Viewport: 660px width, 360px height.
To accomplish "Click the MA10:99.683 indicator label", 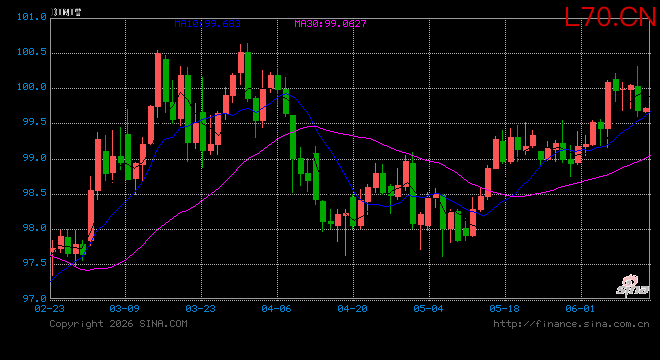I will 208,24.
